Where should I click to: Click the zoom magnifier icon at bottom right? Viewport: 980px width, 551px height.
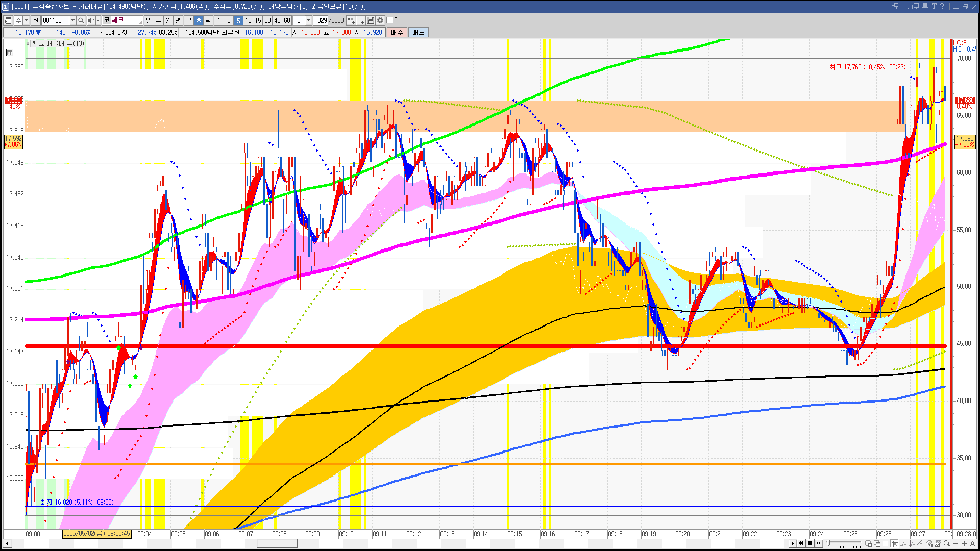click(947, 543)
